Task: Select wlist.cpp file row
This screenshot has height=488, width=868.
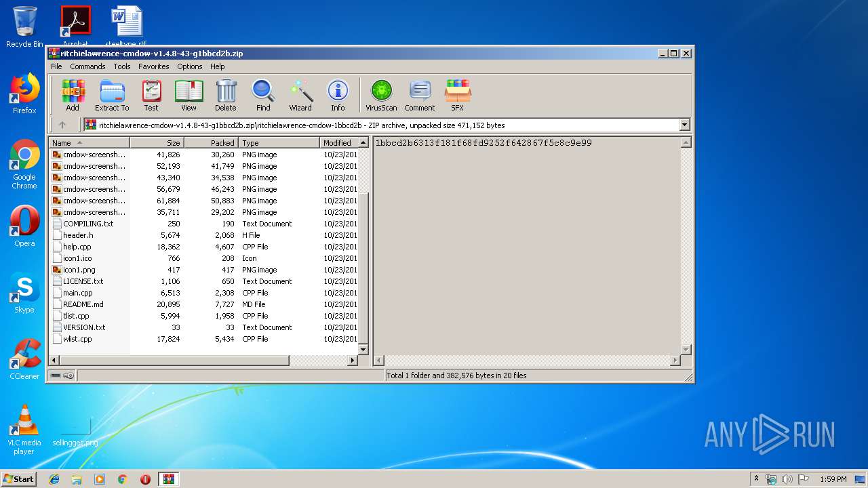Action: (203, 339)
